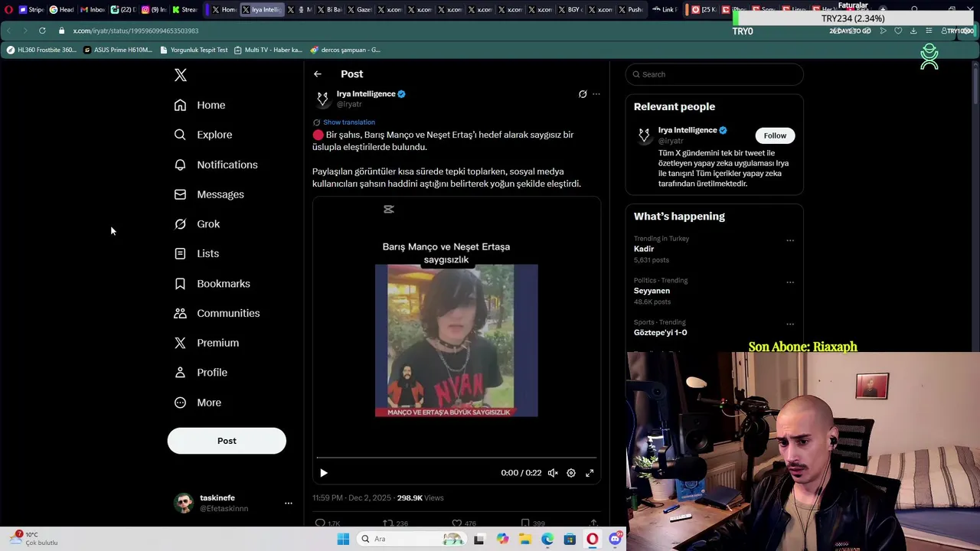Click taskinefe profile avatar
The width and height of the screenshot is (980, 551).
tap(184, 503)
